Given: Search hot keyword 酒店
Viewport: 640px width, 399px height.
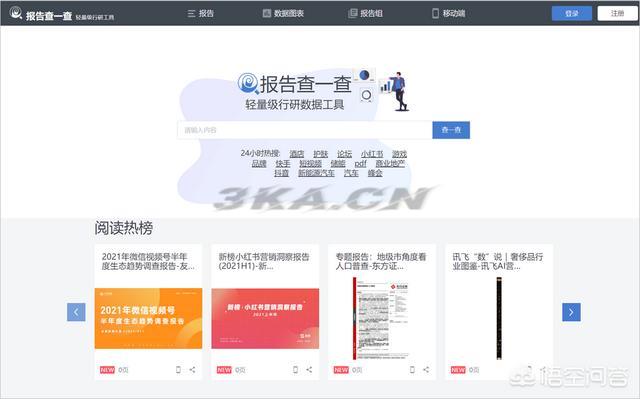Looking at the screenshot, I should 297,154.
